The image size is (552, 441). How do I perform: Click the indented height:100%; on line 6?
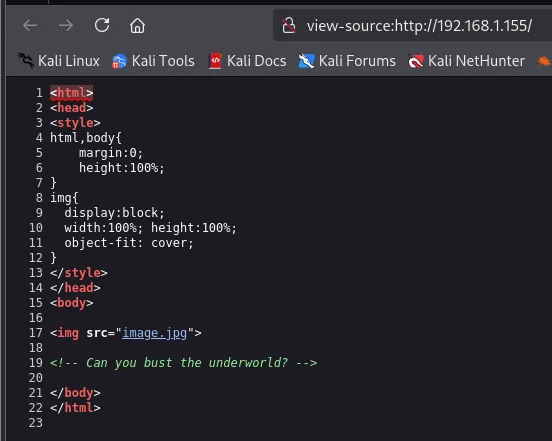[x=121, y=168]
